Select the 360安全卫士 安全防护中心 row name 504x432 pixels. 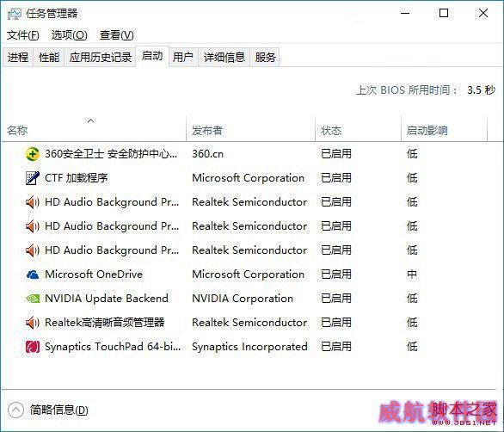111,154
